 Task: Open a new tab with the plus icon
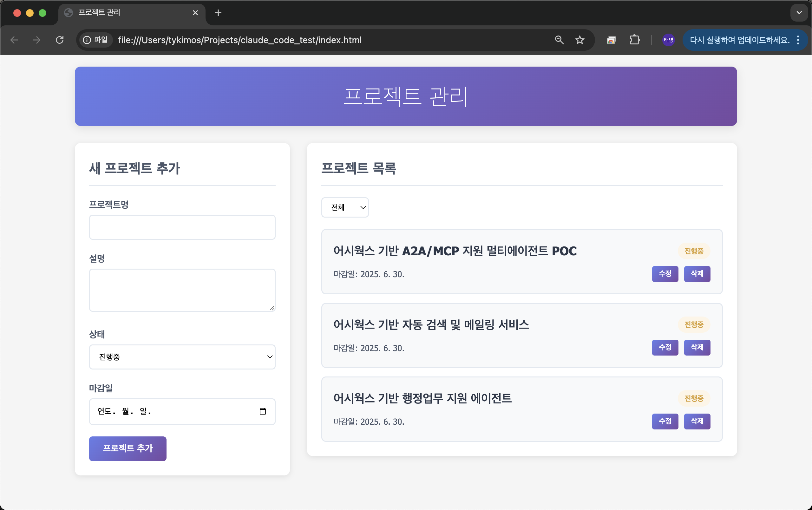click(218, 13)
